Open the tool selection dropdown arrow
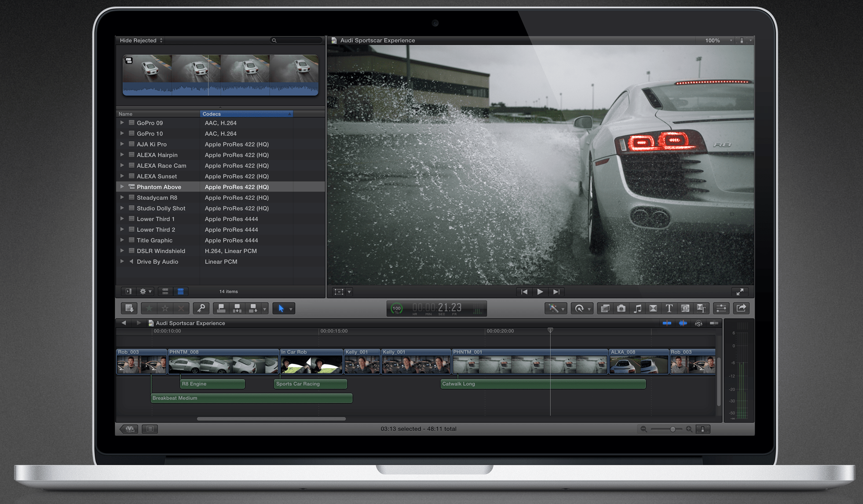This screenshot has height=504, width=863. [x=291, y=309]
